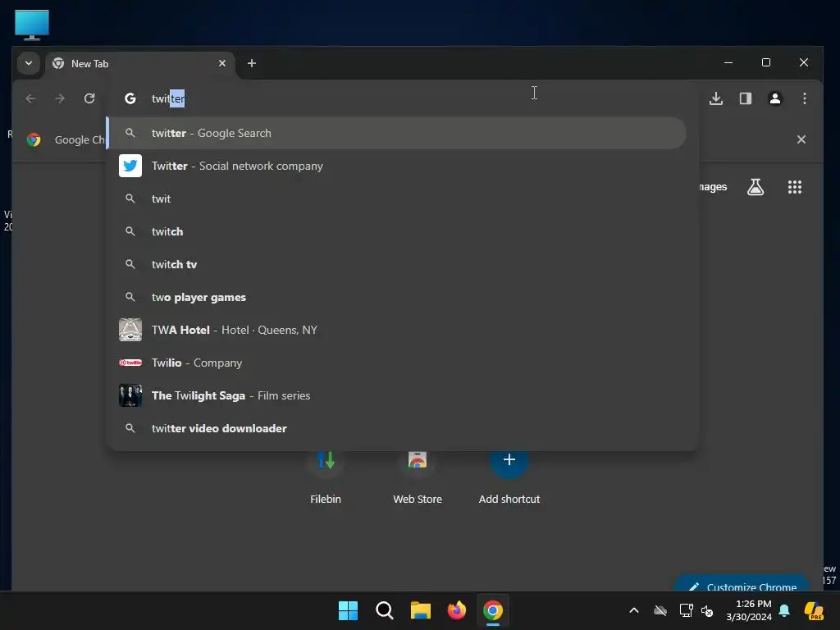Choose 'Twitter - Social network company' suggestion
The image size is (840, 630).
(x=397, y=166)
